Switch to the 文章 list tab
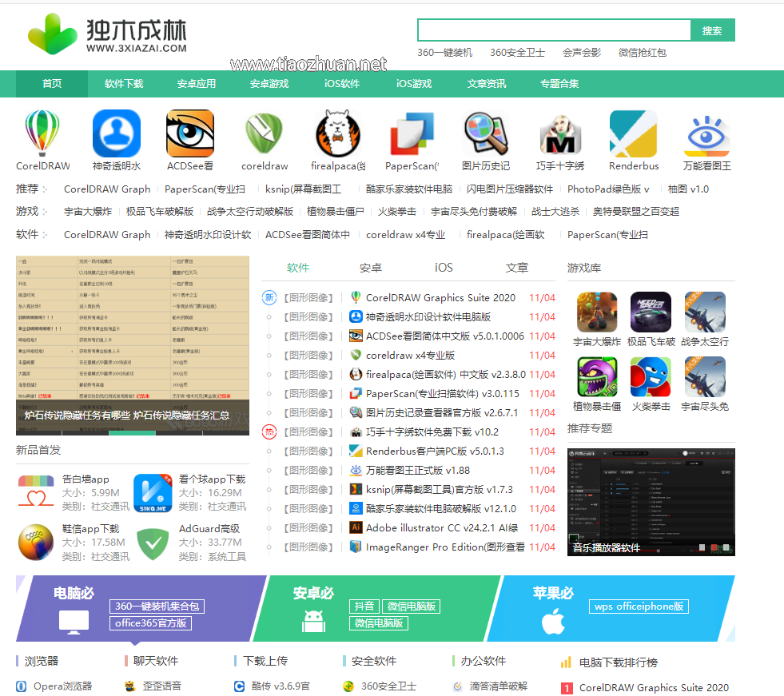This screenshot has height=696, width=784. [516, 268]
